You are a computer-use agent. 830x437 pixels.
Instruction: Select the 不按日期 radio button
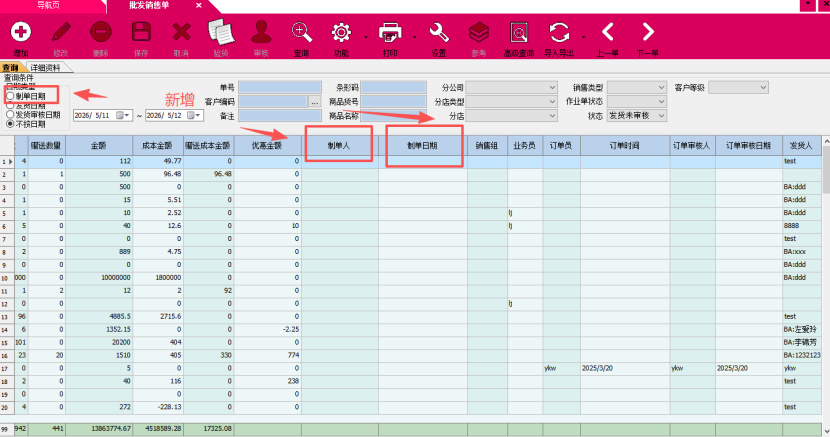click(x=10, y=124)
